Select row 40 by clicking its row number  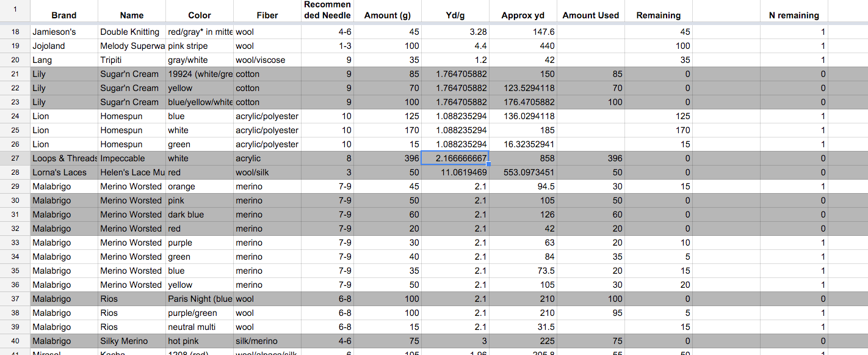coord(15,341)
